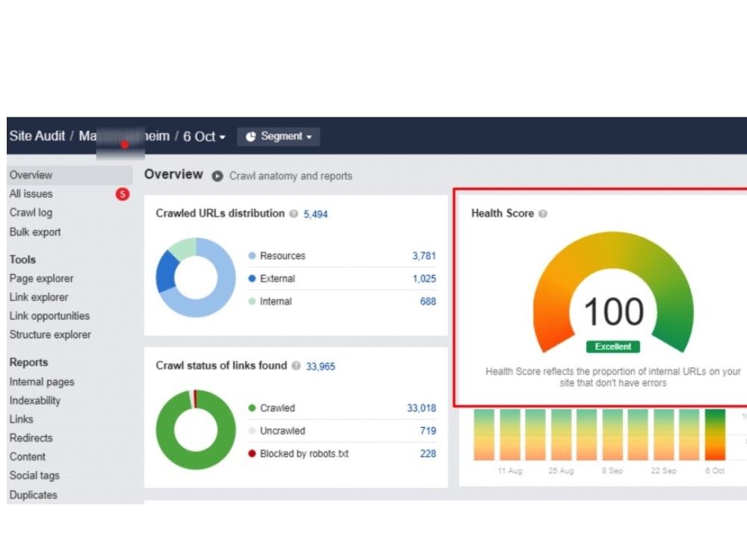The image size is (747, 560).
Task: Click the 22 Sep bar in health history
Action: pos(663,435)
